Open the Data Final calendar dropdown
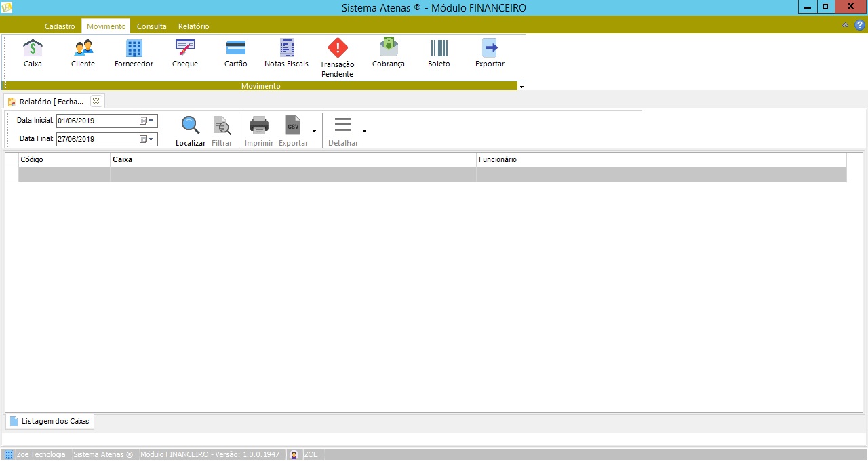The width and height of the screenshot is (868, 461). click(x=147, y=139)
